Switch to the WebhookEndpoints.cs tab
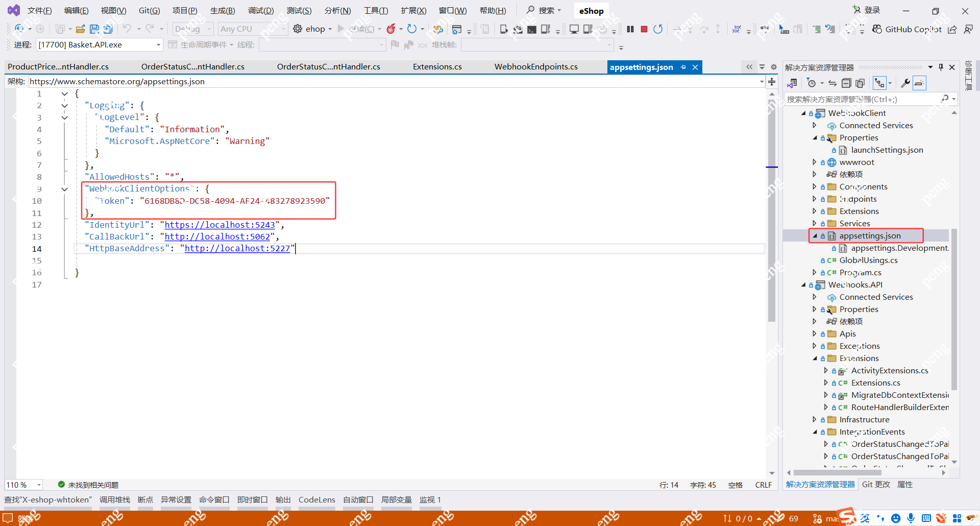The width and height of the screenshot is (980, 526). (536, 67)
